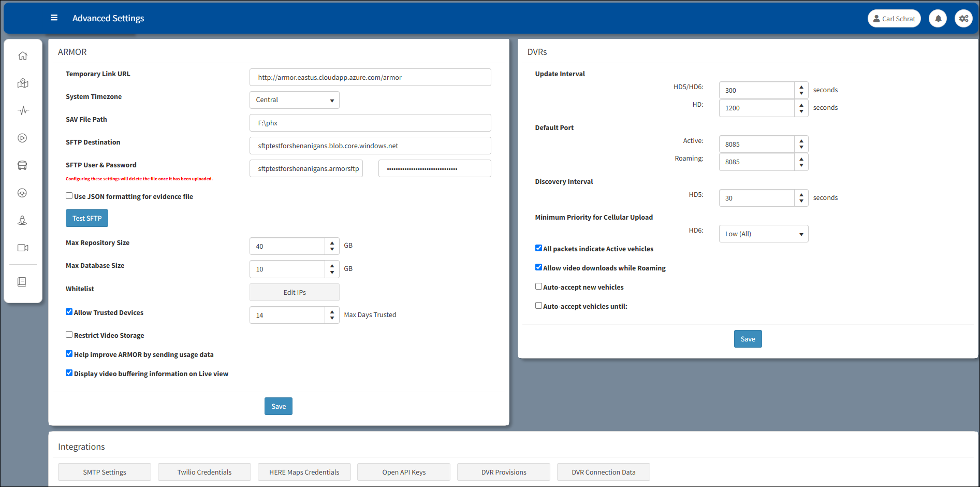Click the Max Repository Size value 40

pos(287,246)
